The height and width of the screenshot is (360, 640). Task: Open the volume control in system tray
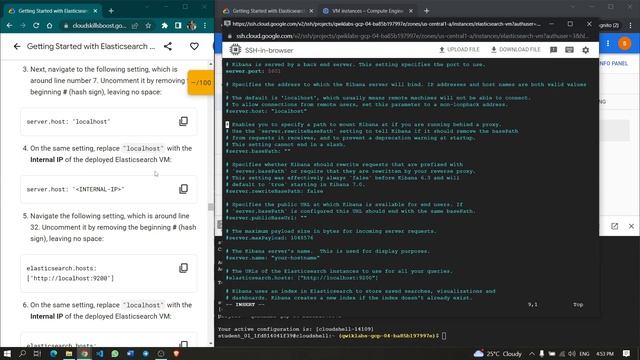click(572, 353)
